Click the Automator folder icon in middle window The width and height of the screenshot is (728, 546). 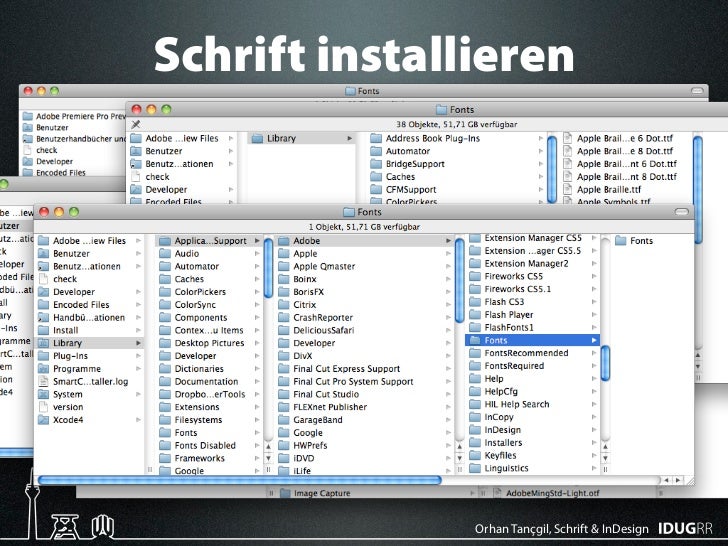pyautogui.click(x=376, y=151)
